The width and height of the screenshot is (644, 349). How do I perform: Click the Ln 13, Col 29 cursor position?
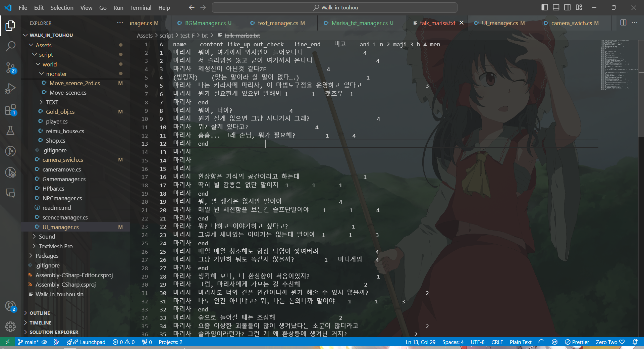tap(421, 342)
